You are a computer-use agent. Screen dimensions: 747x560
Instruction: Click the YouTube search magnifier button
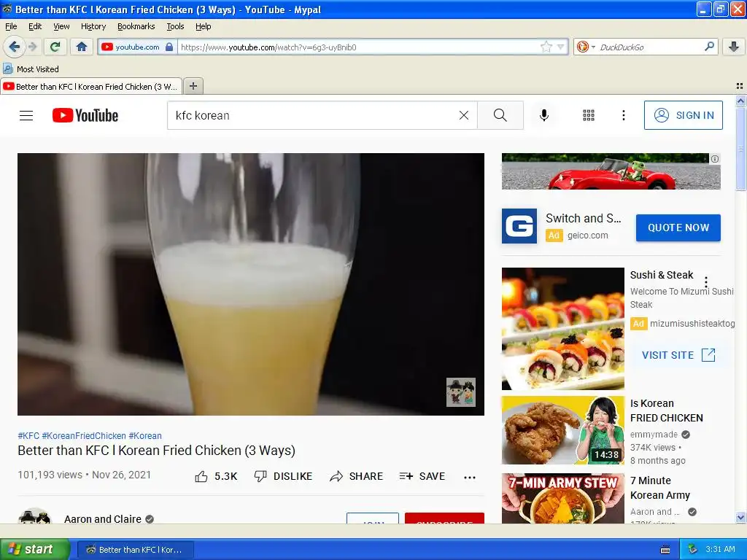click(500, 115)
